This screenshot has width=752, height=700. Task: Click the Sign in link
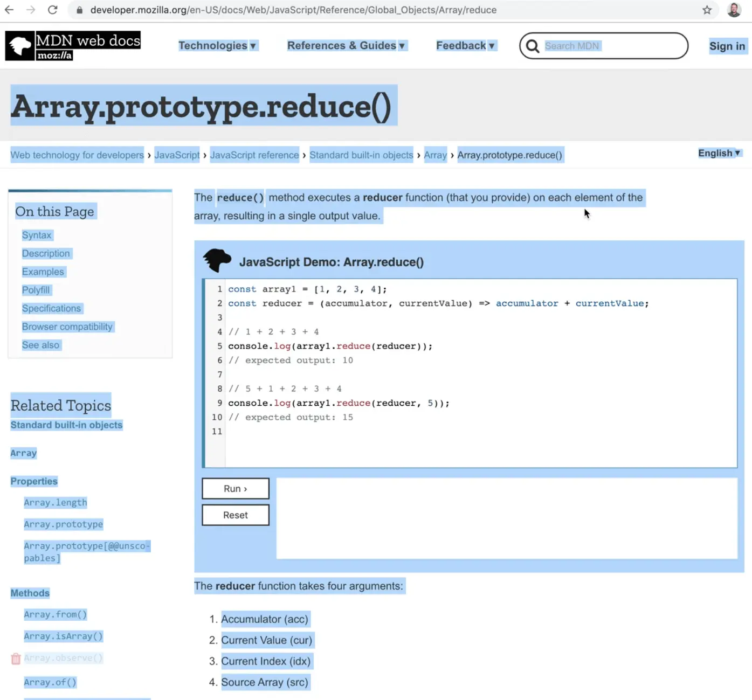tap(727, 46)
